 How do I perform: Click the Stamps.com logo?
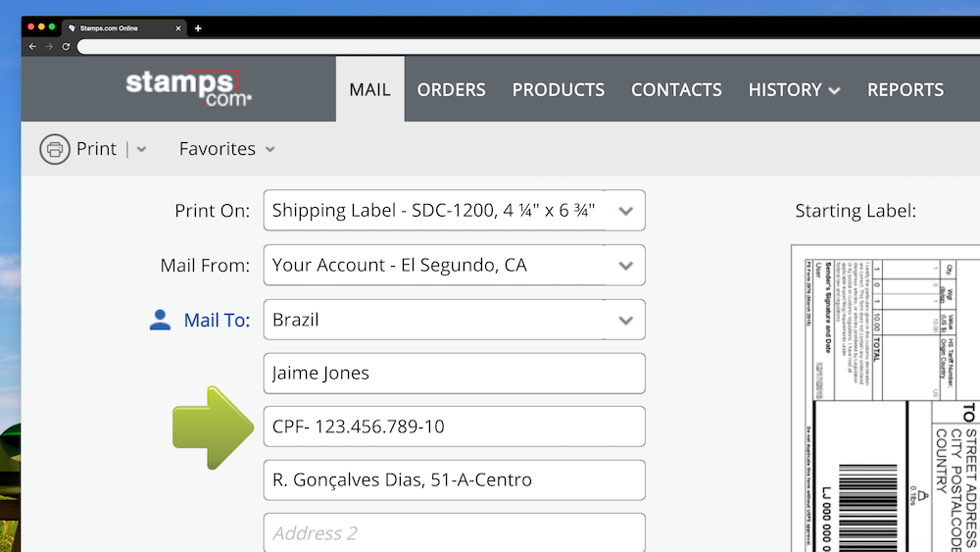(x=188, y=86)
